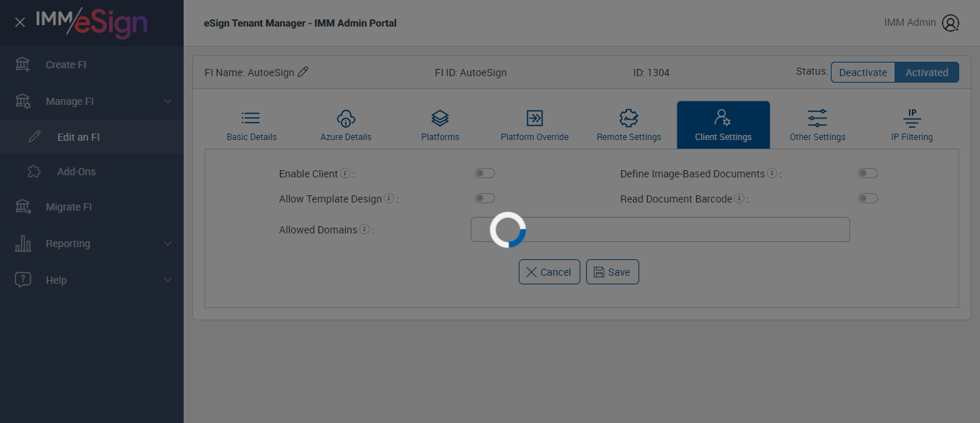Click the Platform Override arrows icon
The image size is (980, 423).
pos(534,118)
